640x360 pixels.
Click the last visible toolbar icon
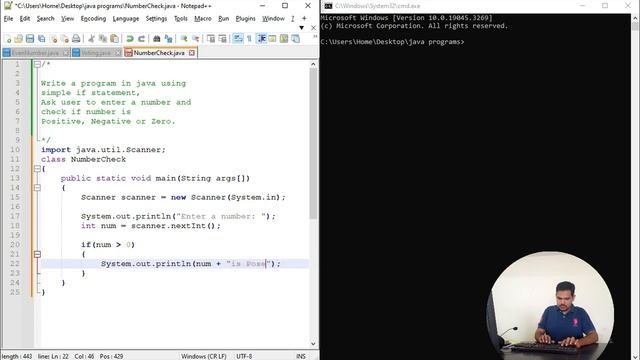point(295,39)
